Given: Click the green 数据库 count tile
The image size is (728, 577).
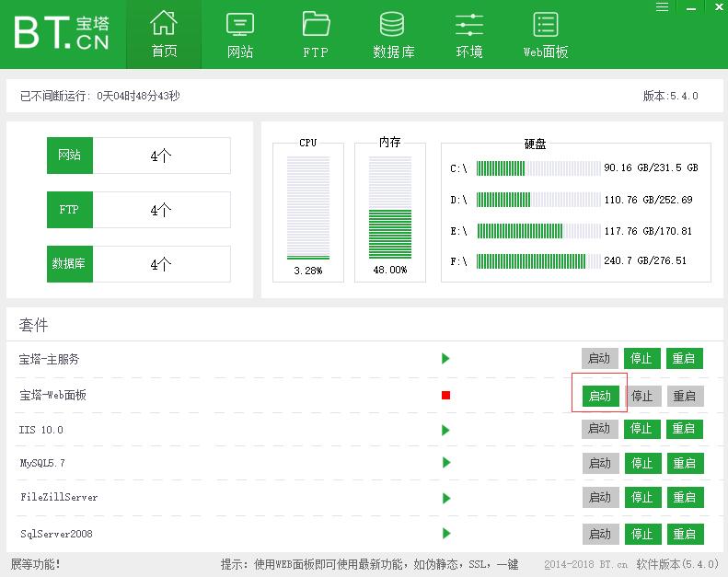Looking at the screenshot, I should click(x=70, y=264).
